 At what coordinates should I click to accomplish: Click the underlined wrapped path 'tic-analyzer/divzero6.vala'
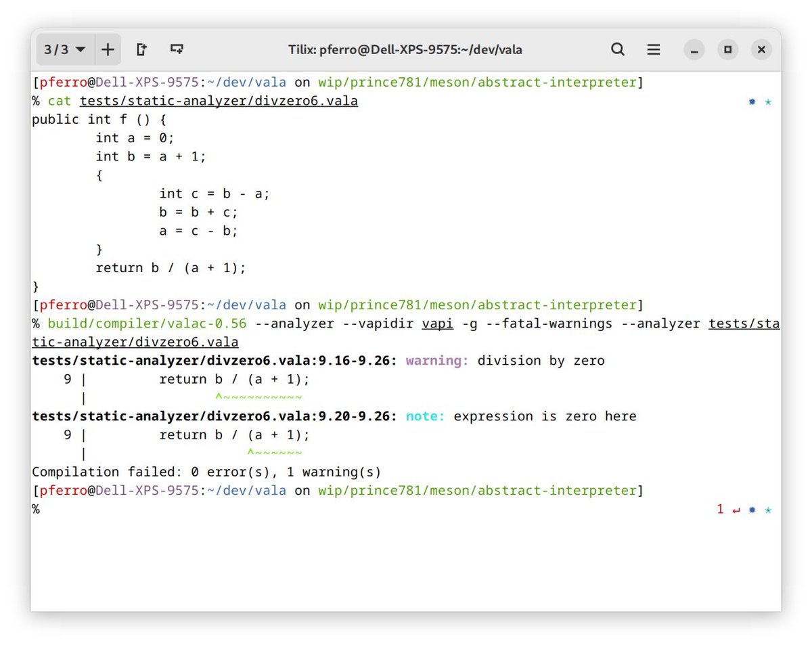tap(135, 342)
